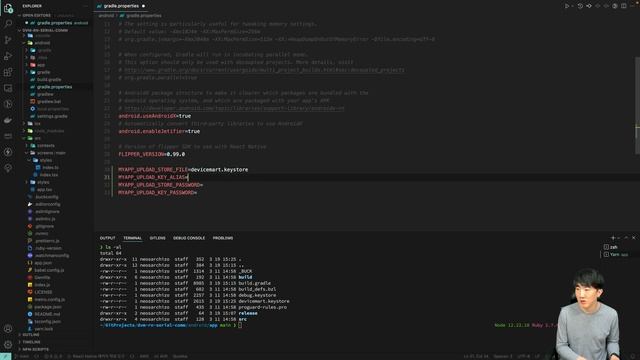Screen dimensions: 640x360
Task: Expand the app folder under android
Action: (41, 64)
